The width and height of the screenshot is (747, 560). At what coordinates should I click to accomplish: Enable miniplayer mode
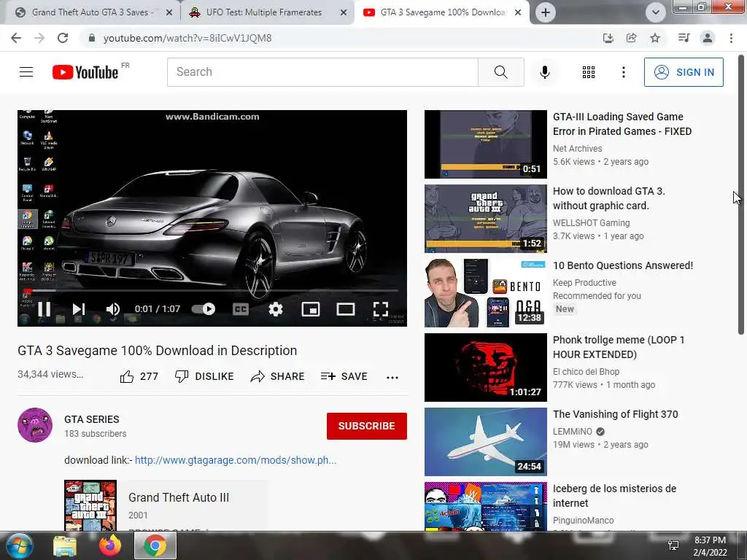coord(311,309)
